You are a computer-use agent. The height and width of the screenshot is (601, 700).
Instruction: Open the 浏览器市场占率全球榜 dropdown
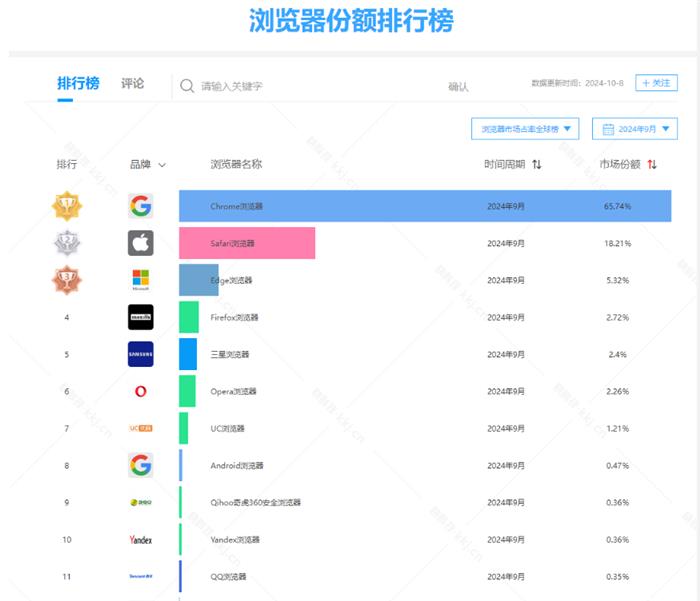pos(525,129)
